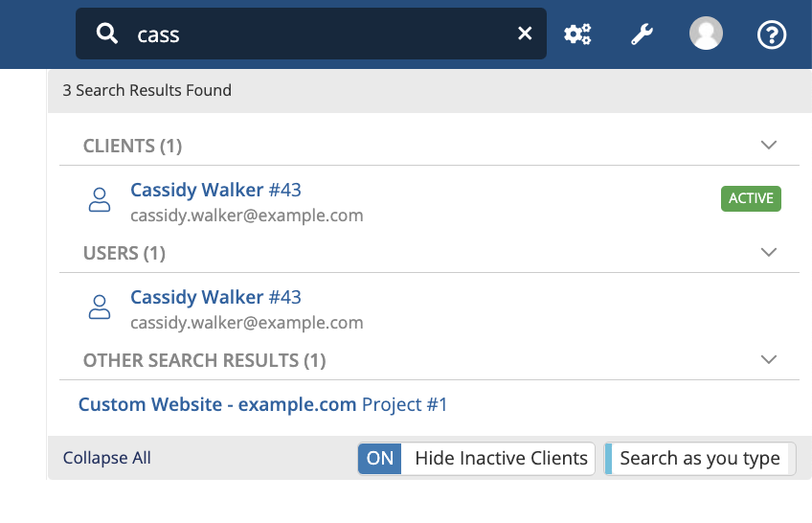
Task: Clear the search field with the X
Action: (525, 34)
